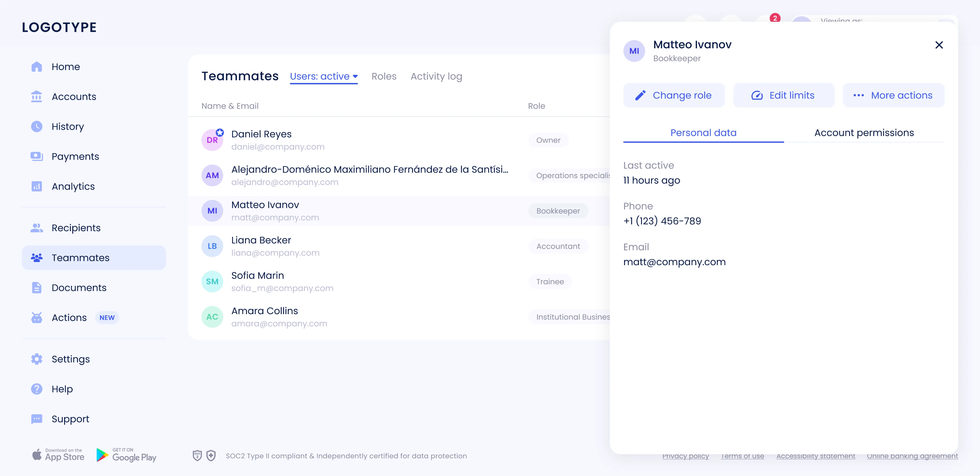Click amara@company.com email in list
This screenshot has width=980, height=476.
(279, 323)
